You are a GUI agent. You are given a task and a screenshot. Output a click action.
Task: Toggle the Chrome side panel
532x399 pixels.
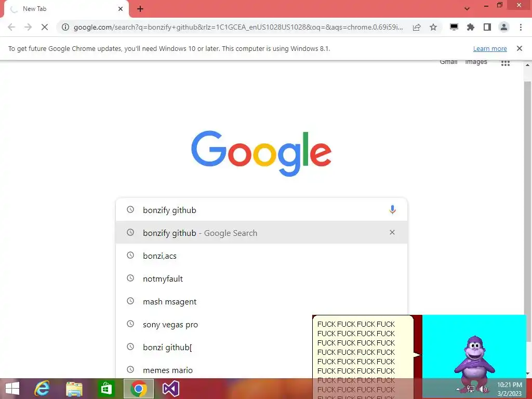[487, 27]
